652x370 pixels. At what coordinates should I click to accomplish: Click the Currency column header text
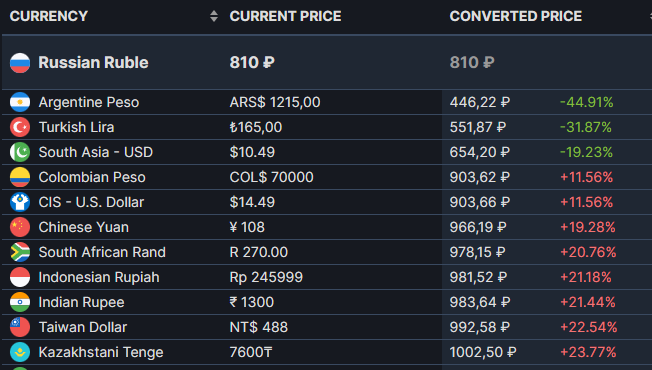click(49, 16)
